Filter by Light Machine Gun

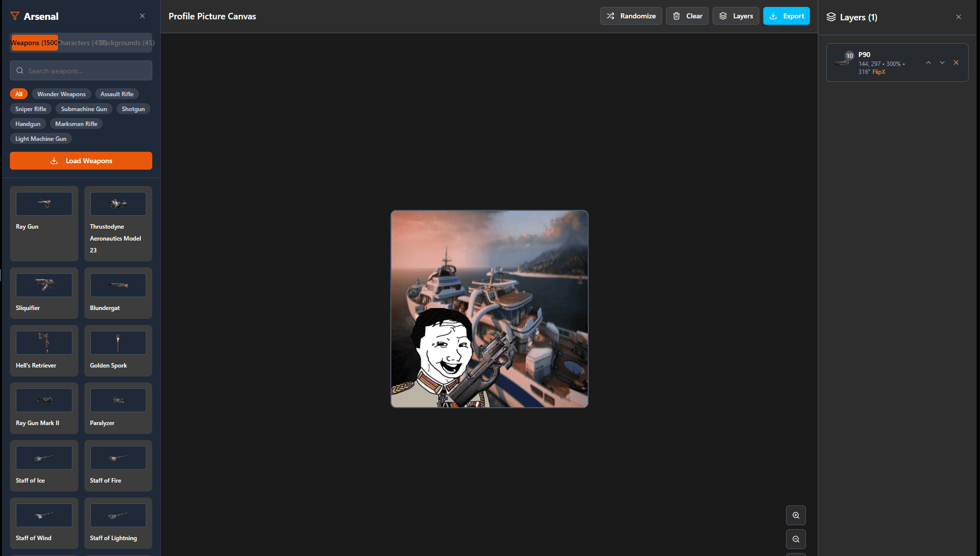(x=41, y=138)
